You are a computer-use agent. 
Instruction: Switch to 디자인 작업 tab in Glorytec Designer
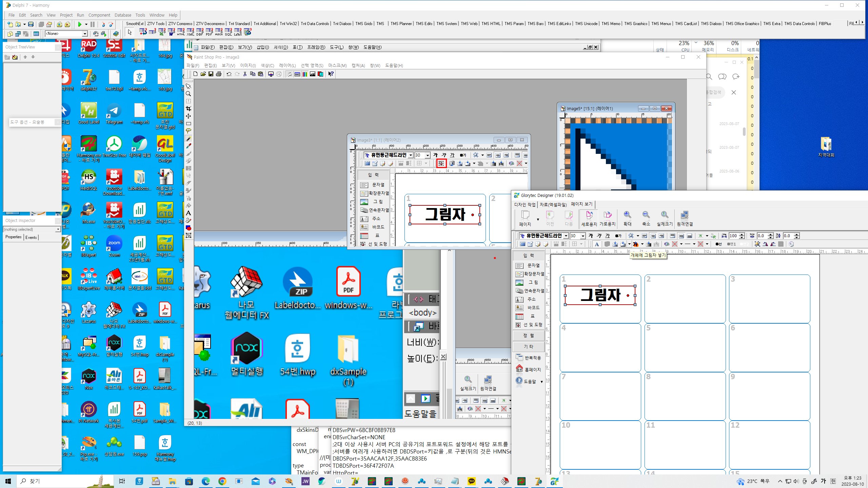point(525,204)
